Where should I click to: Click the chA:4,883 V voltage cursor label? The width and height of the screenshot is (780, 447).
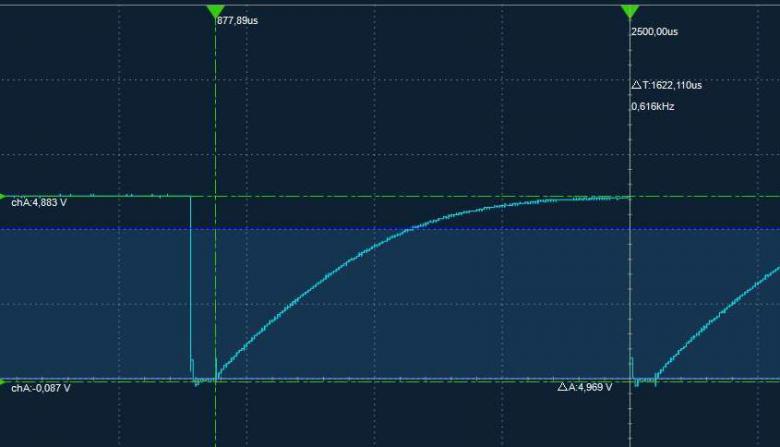39,203
